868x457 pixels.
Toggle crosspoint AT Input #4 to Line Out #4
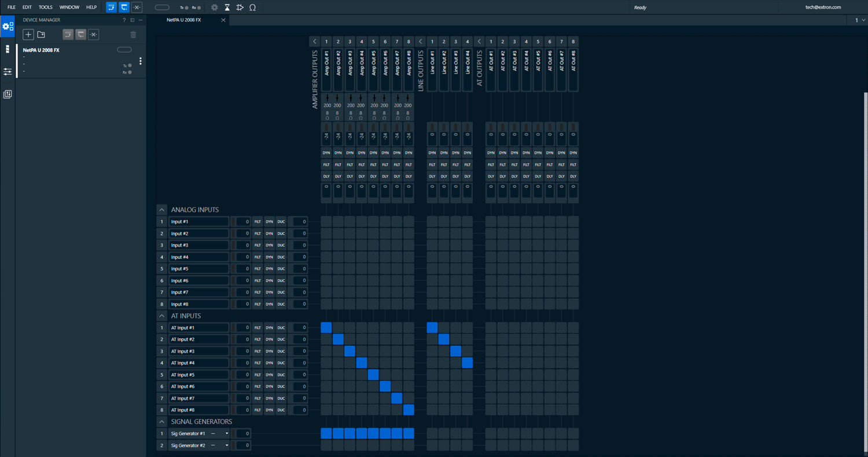[x=467, y=363]
